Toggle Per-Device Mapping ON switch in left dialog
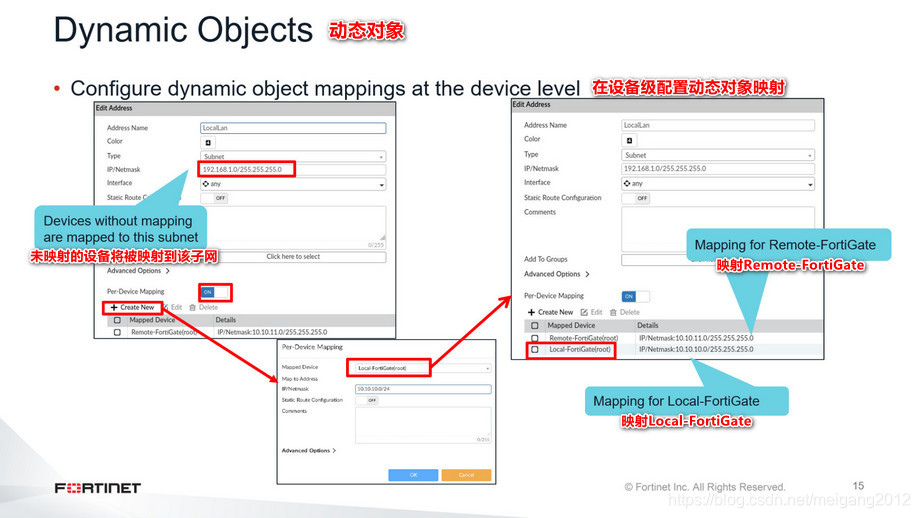This screenshot has height=518, width=920. point(214,292)
